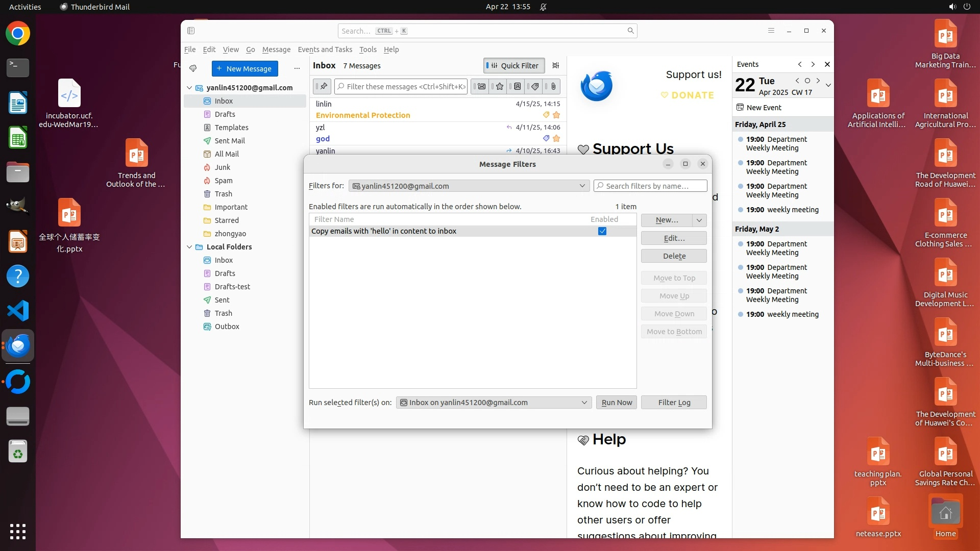Click the Get Messages cloud icon
980x551 pixels.
click(x=193, y=68)
